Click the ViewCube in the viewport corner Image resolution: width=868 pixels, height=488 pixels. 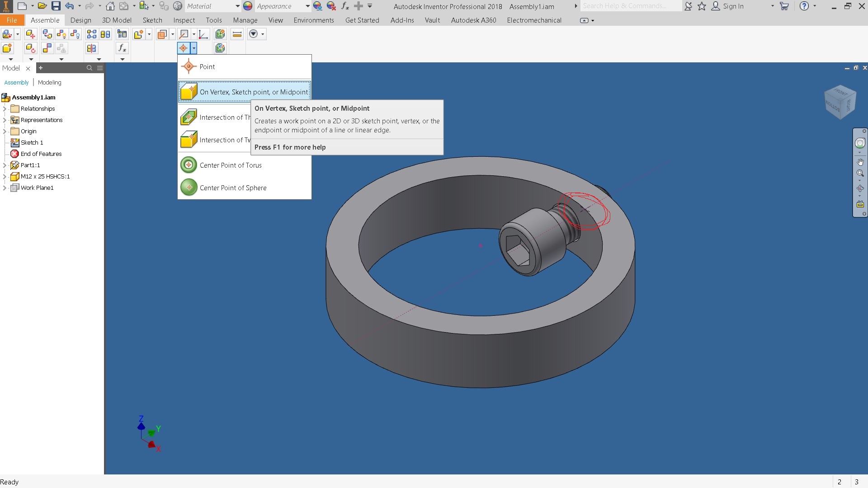(840, 102)
